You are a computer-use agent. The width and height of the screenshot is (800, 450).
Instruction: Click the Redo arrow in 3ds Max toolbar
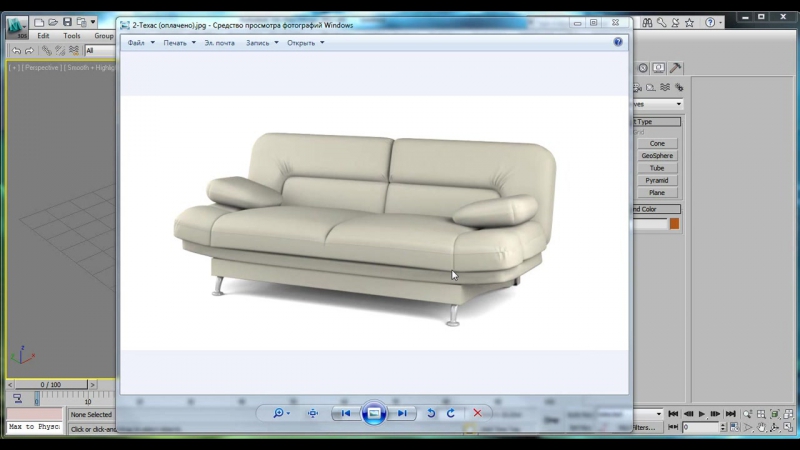click(30, 51)
